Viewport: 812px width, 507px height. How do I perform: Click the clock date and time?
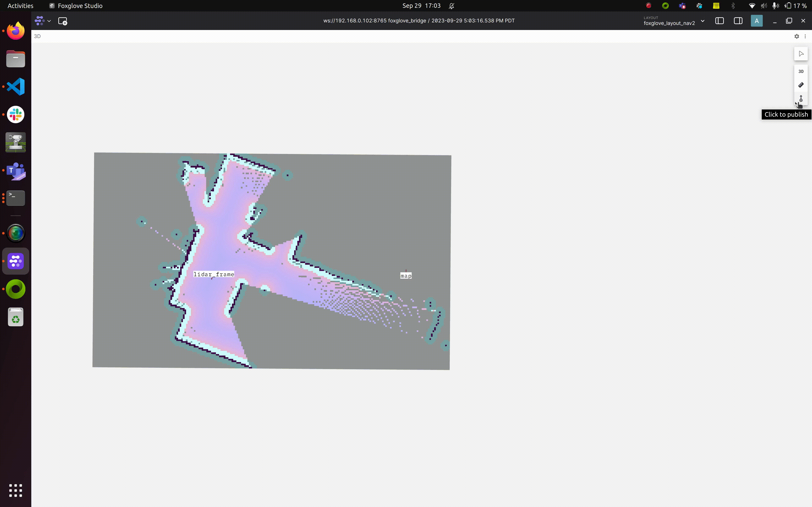click(421, 6)
